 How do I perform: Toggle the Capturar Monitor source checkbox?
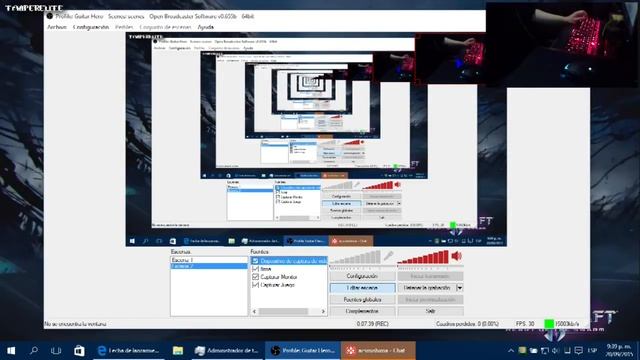256,277
